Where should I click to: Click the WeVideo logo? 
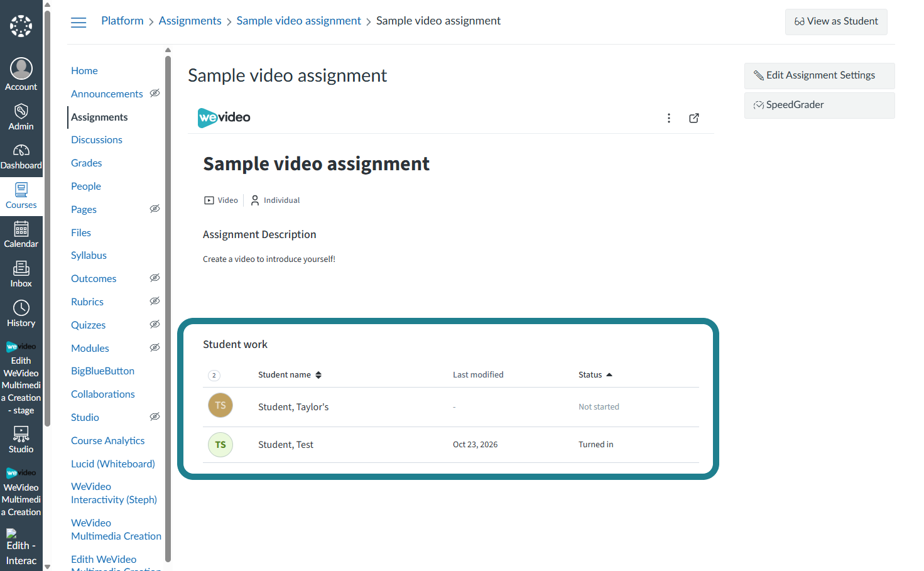pos(224,117)
